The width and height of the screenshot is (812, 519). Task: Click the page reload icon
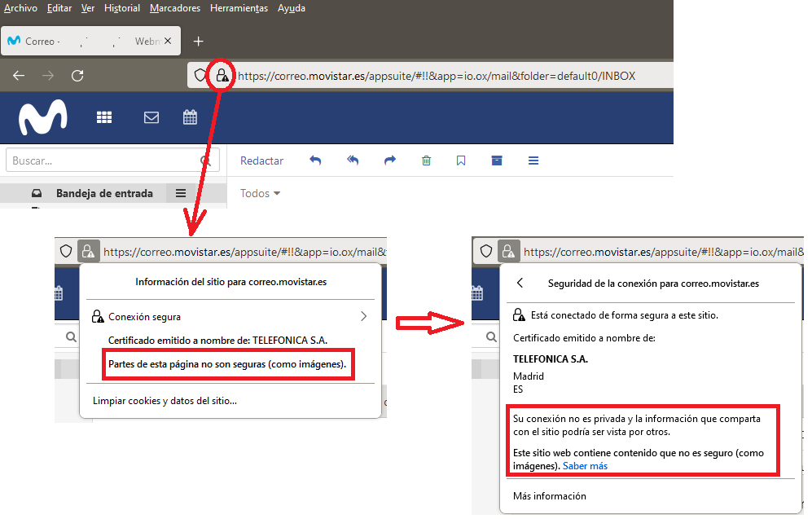coord(77,75)
